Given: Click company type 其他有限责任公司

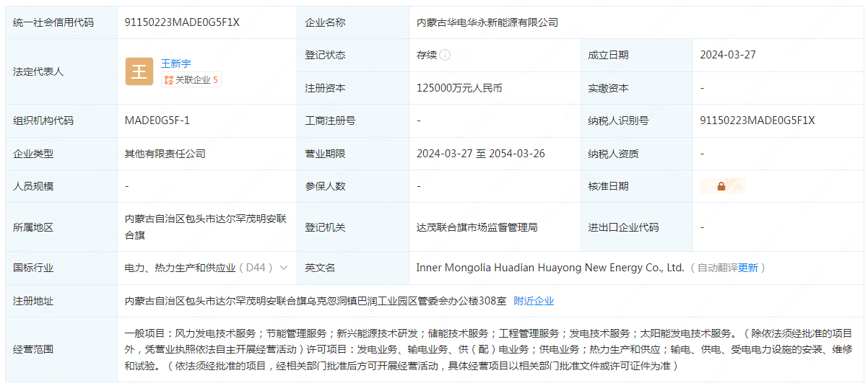Looking at the screenshot, I should pos(165,154).
